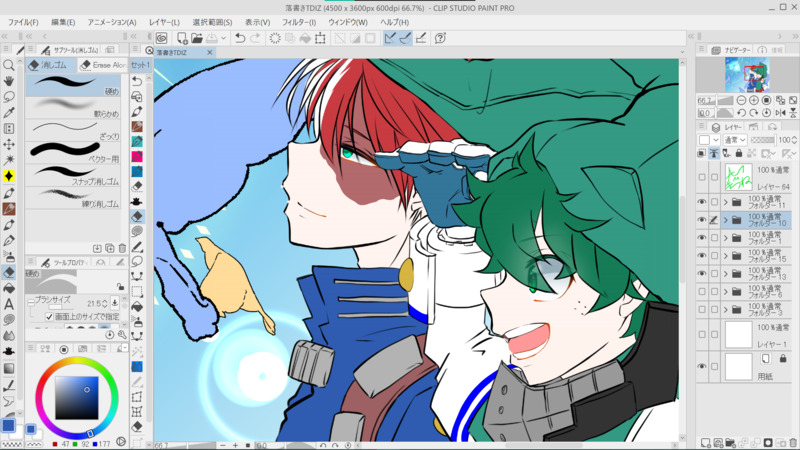Expand フォルダー 6 folder
This screenshot has width=800, height=450.
726,292
